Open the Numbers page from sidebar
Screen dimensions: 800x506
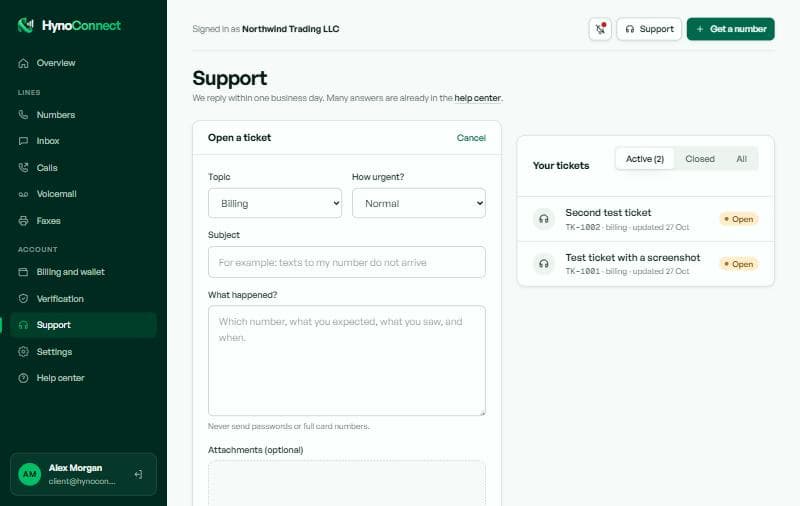coord(83,115)
